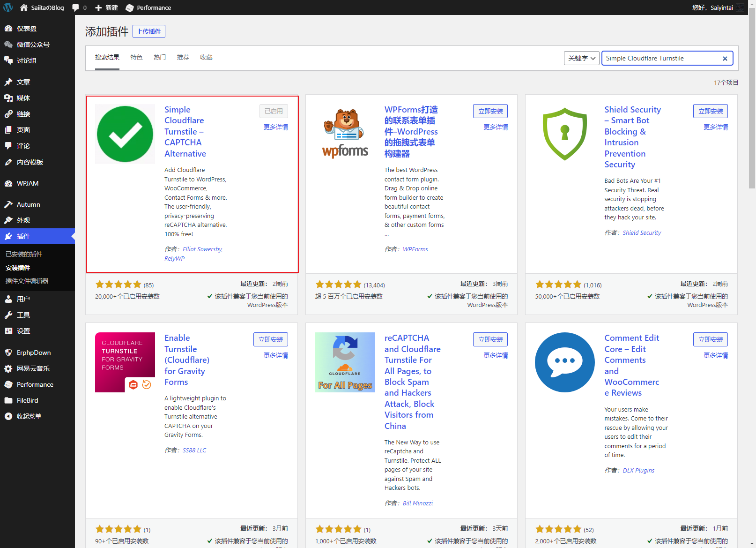The image size is (756, 548).
Task: Open 更多详情 for Shield Security plugin
Action: tap(715, 127)
